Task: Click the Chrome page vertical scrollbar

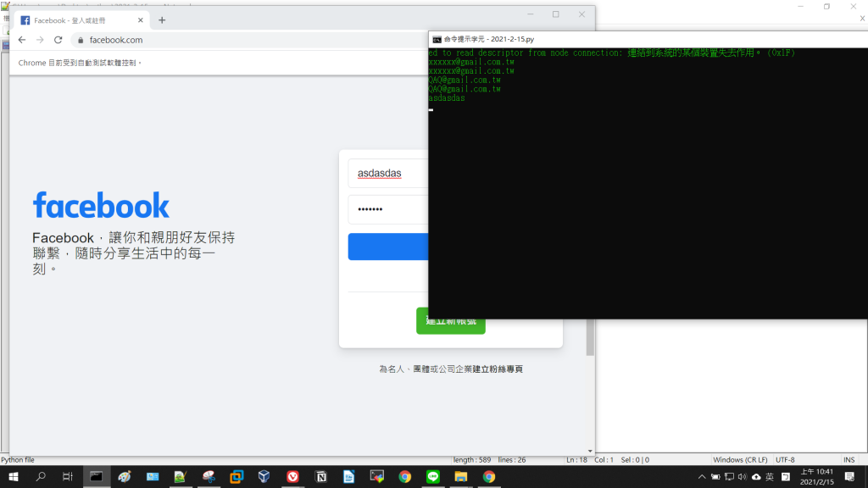Action: (x=590, y=337)
